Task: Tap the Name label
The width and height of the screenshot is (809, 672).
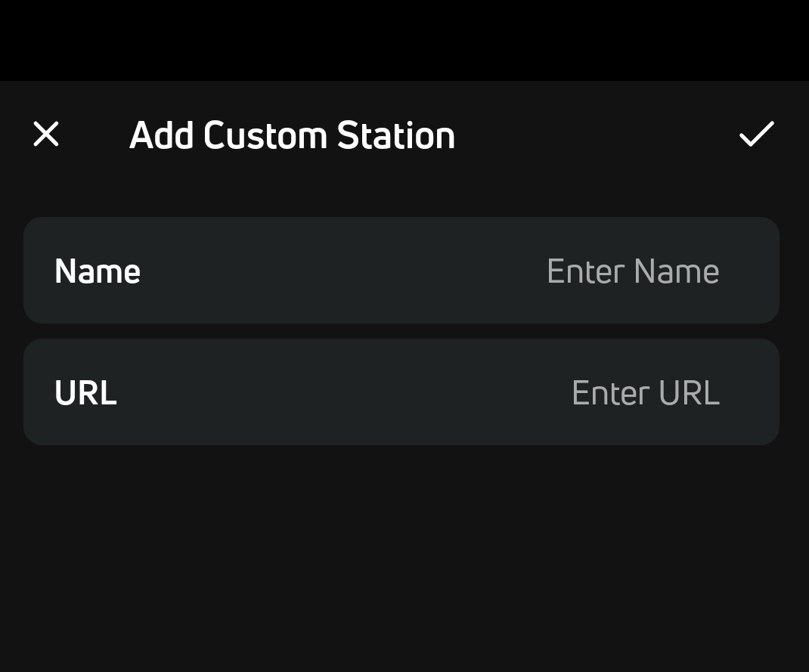Action: (x=98, y=271)
